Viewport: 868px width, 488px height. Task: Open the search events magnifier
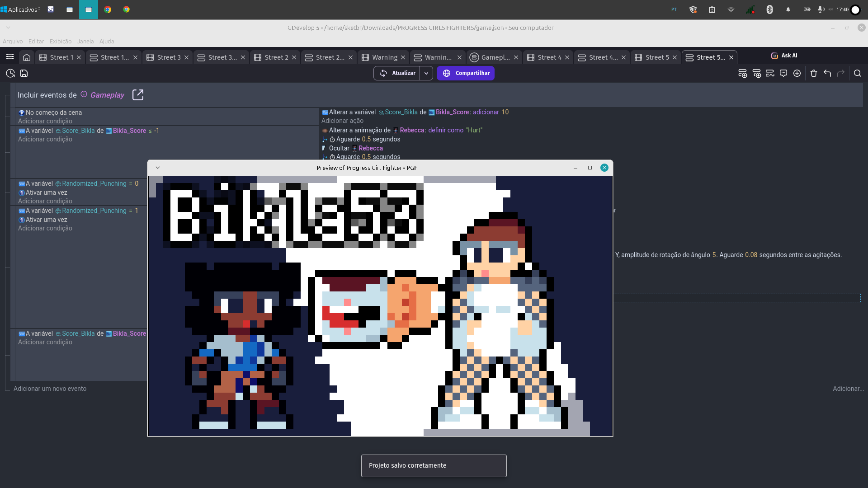[858, 73]
